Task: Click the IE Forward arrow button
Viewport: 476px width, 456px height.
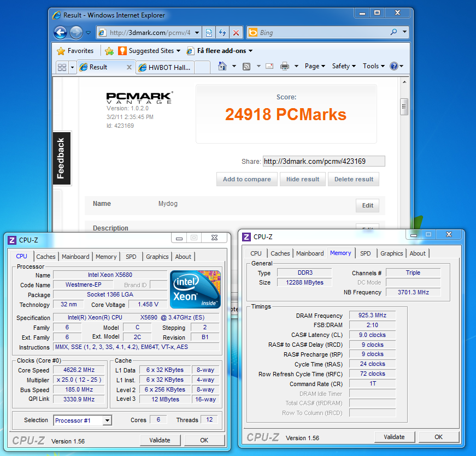Action: coord(76,32)
